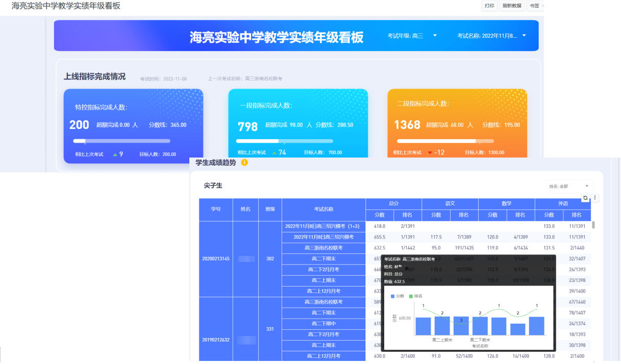Image resolution: width=621 pixels, height=364 pixels.
Task: Click the info icon beside 学生成绩趋势
Action: click(x=244, y=163)
